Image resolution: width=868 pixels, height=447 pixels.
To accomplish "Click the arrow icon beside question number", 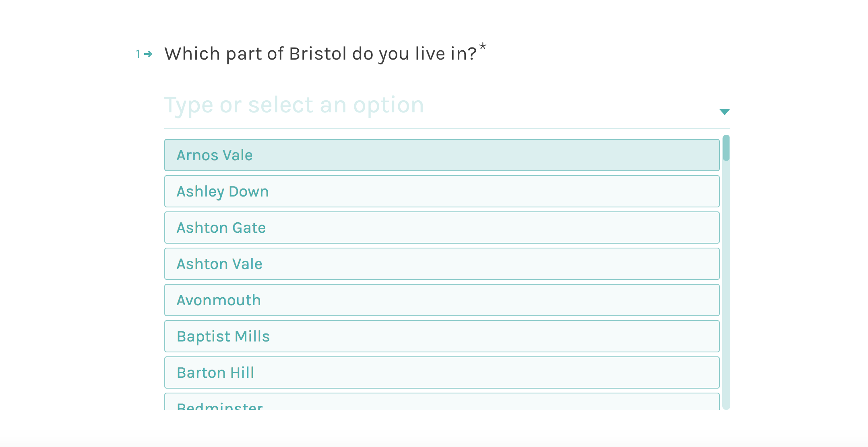I will click(x=148, y=54).
